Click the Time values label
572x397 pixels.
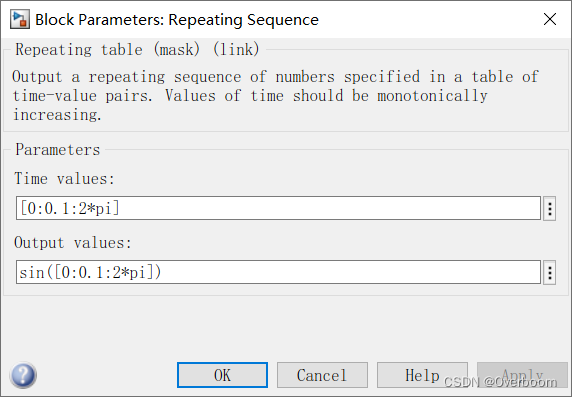coord(64,179)
